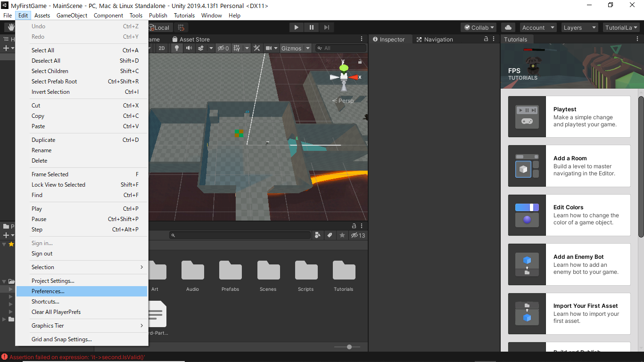Click the Step frame button
644x362 pixels.
pyautogui.click(x=327, y=27)
